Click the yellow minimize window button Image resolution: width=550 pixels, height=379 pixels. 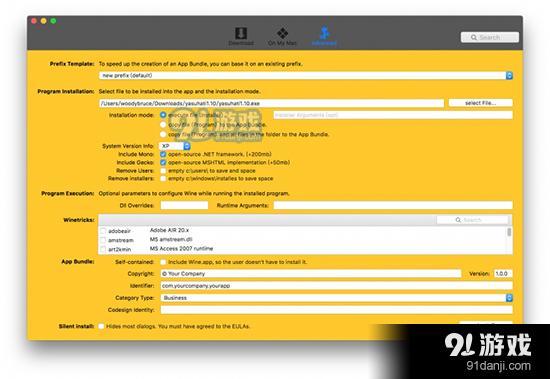coord(43,21)
